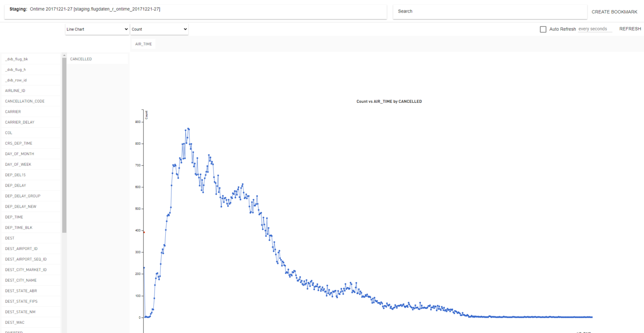Viewport: 644px width, 333px height.
Task: Open the Line Chart type dropdown
Action: click(x=97, y=29)
